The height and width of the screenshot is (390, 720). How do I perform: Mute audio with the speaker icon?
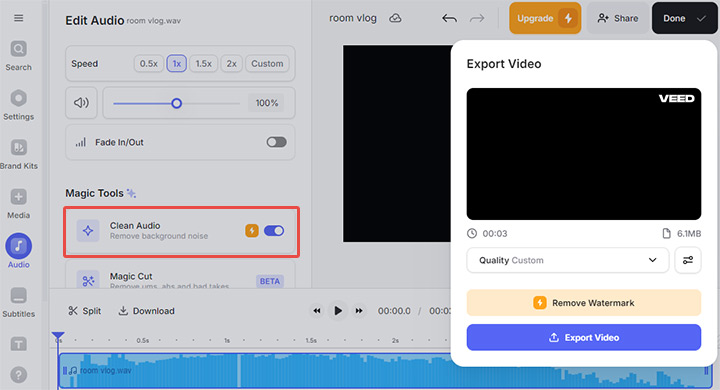point(81,102)
